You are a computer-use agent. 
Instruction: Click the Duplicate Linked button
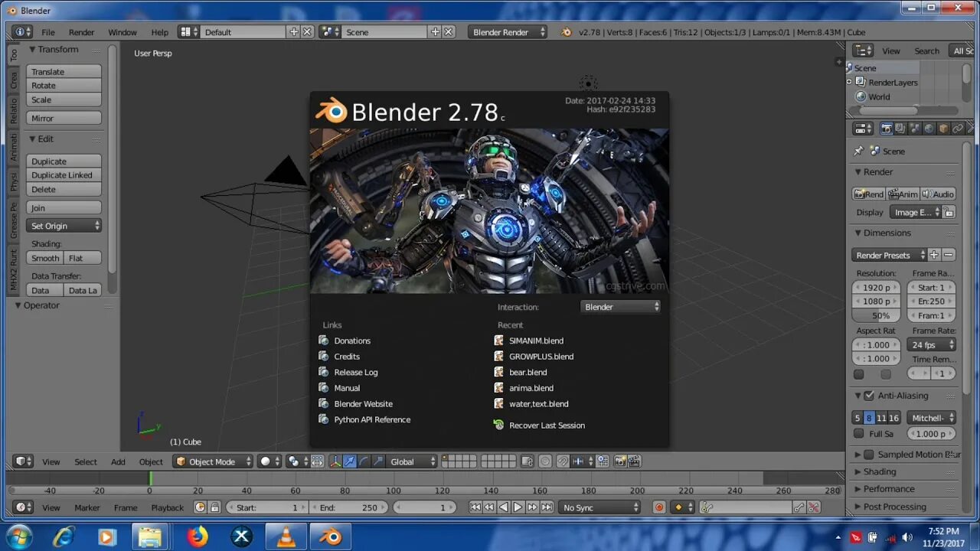point(64,175)
